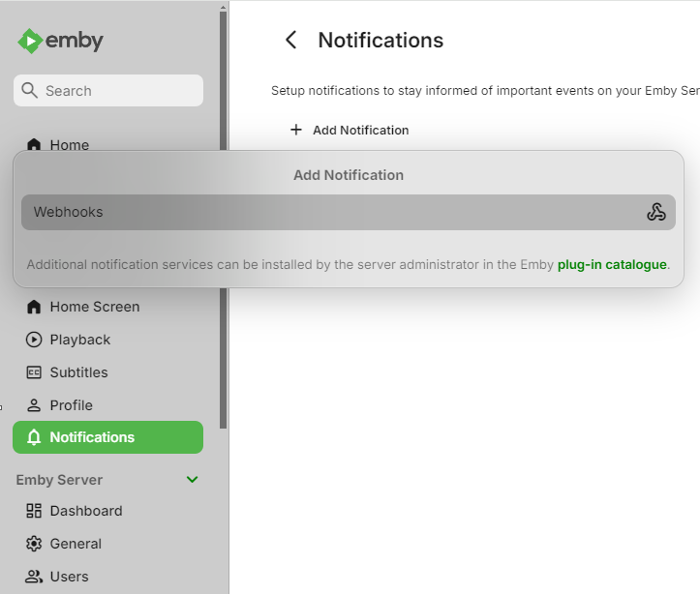Click the Home Screen house icon
Image resolution: width=700 pixels, height=594 pixels.
(34, 307)
